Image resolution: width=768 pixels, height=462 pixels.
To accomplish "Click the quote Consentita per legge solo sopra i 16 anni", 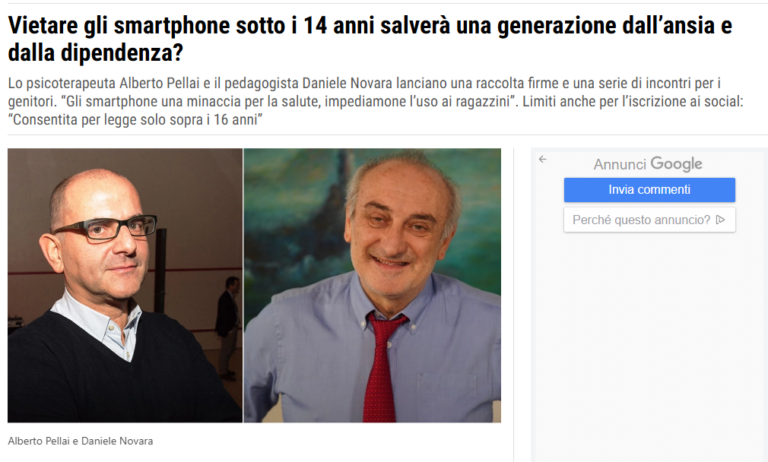I will pyautogui.click(x=135, y=120).
